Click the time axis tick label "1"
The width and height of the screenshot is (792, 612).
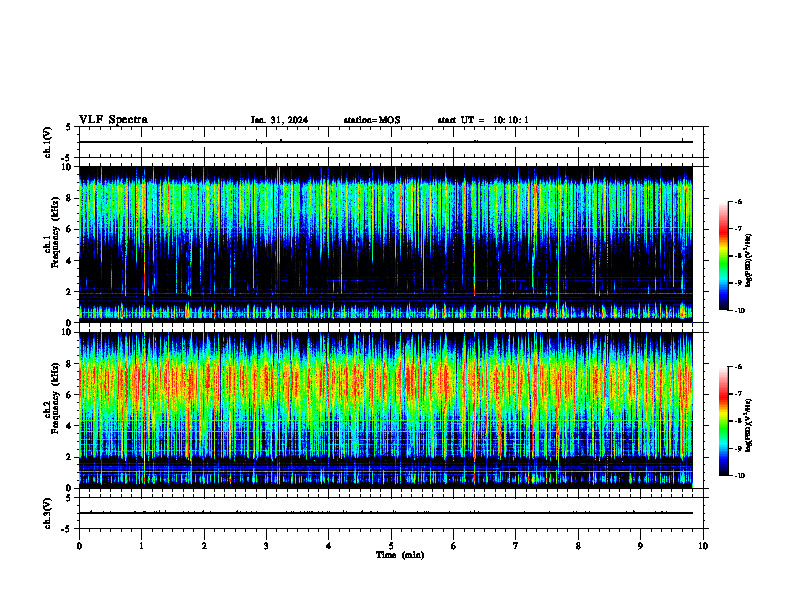141,546
